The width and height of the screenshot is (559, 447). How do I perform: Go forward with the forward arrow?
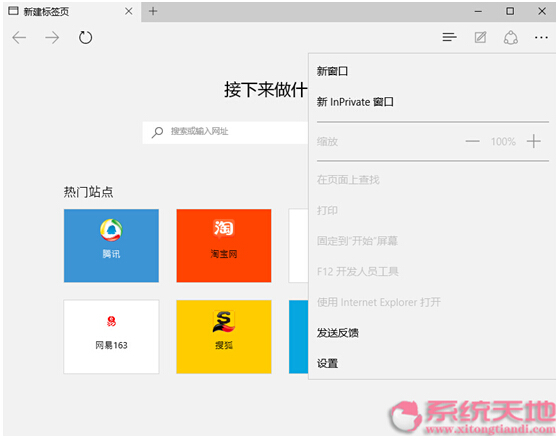[52, 37]
